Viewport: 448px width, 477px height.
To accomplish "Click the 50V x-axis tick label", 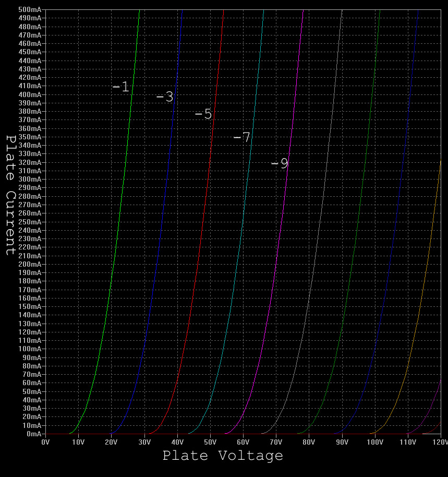I will (x=210, y=442).
